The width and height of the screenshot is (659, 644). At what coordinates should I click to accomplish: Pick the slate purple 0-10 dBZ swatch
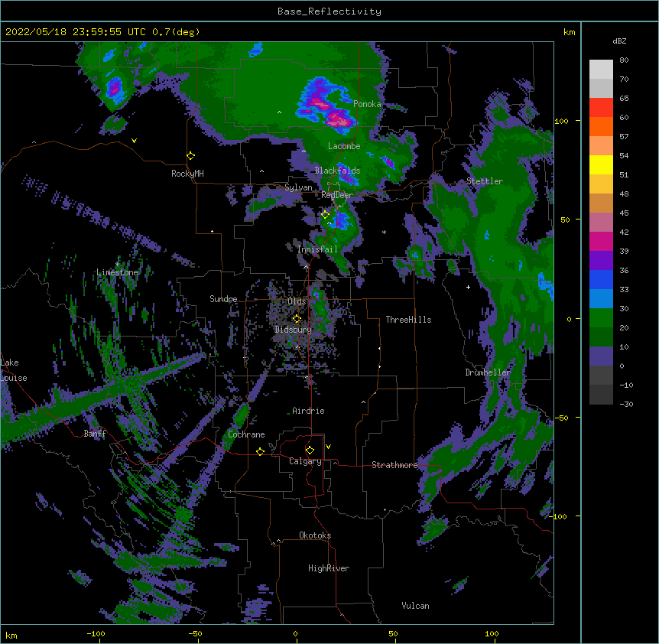click(x=601, y=356)
